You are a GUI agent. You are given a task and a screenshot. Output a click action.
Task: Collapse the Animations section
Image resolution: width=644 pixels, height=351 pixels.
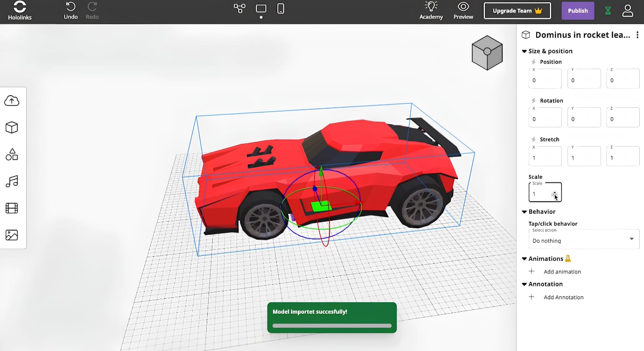pyautogui.click(x=524, y=259)
